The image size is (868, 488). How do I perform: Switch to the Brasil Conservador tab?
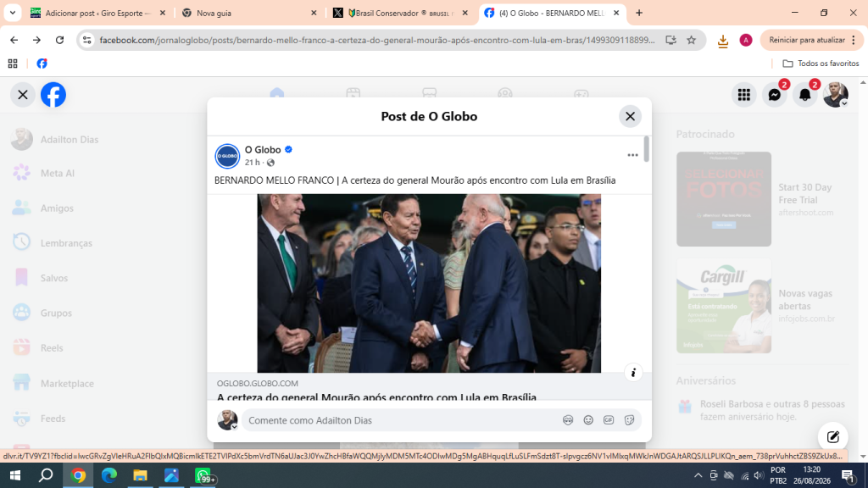point(401,13)
